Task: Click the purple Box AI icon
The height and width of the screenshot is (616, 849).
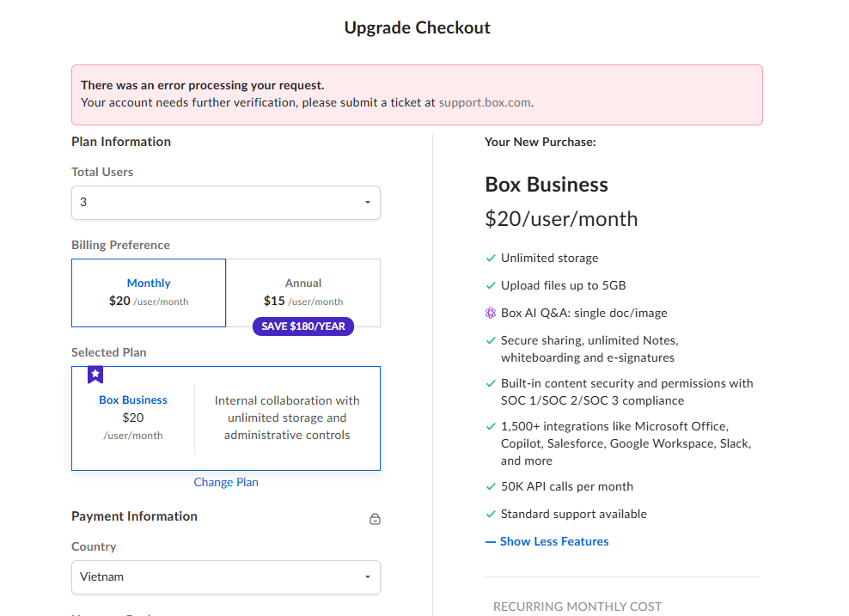Action: click(491, 313)
